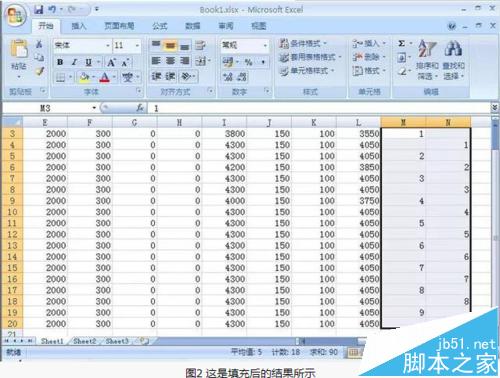Viewport: 500px width, 378px height.
Task: Open the font name 宋体 combo box
Action: coord(82,45)
